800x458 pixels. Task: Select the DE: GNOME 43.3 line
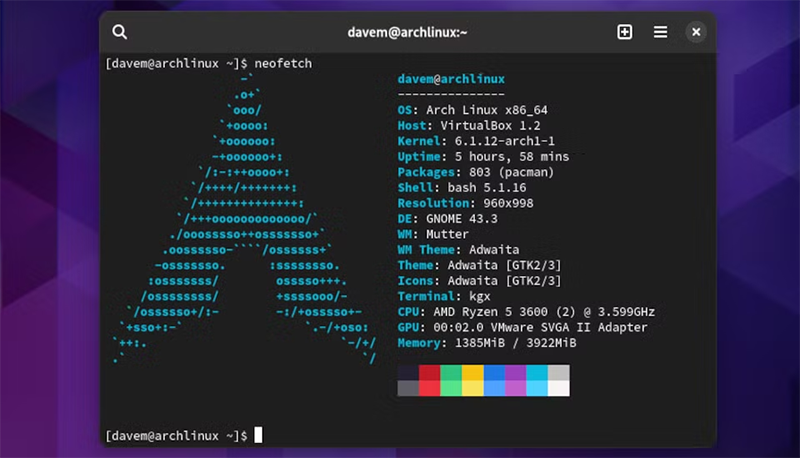pos(447,219)
